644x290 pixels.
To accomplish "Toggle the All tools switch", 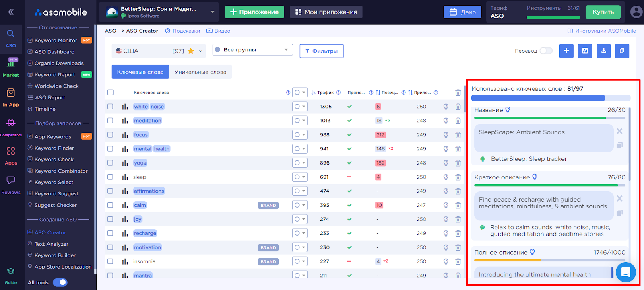I will pyautogui.click(x=60, y=282).
